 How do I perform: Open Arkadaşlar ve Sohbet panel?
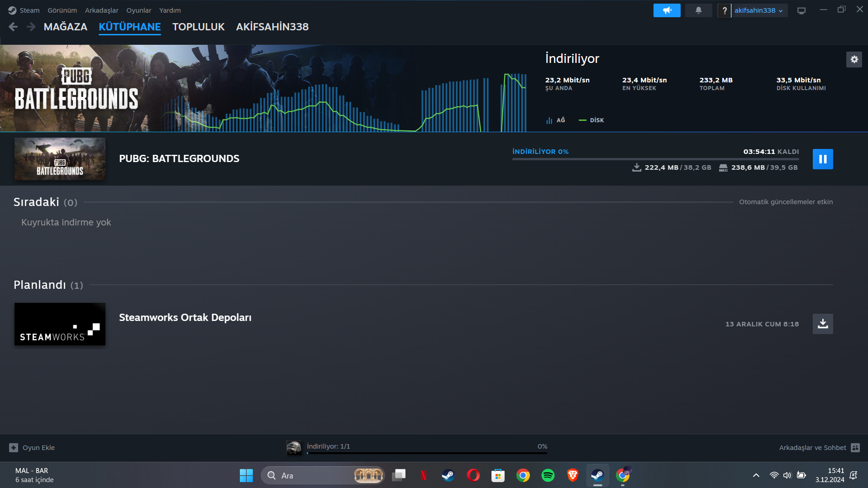pyautogui.click(x=813, y=448)
